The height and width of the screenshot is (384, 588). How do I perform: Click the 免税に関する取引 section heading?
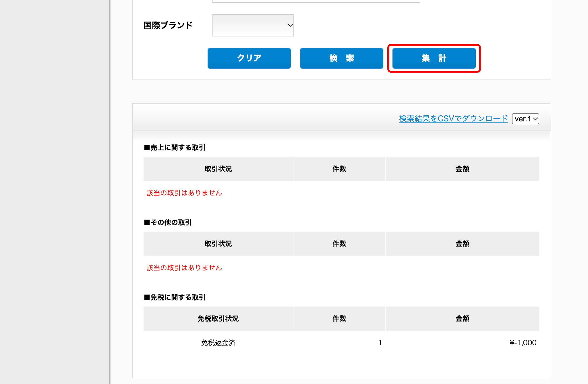(x=175, y=297)
